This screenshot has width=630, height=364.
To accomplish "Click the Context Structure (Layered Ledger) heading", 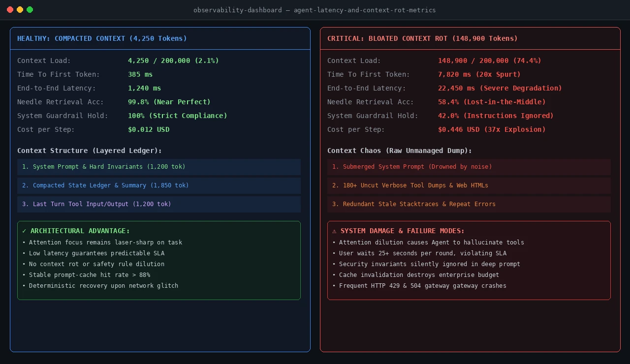I will [x=90, y=151].
